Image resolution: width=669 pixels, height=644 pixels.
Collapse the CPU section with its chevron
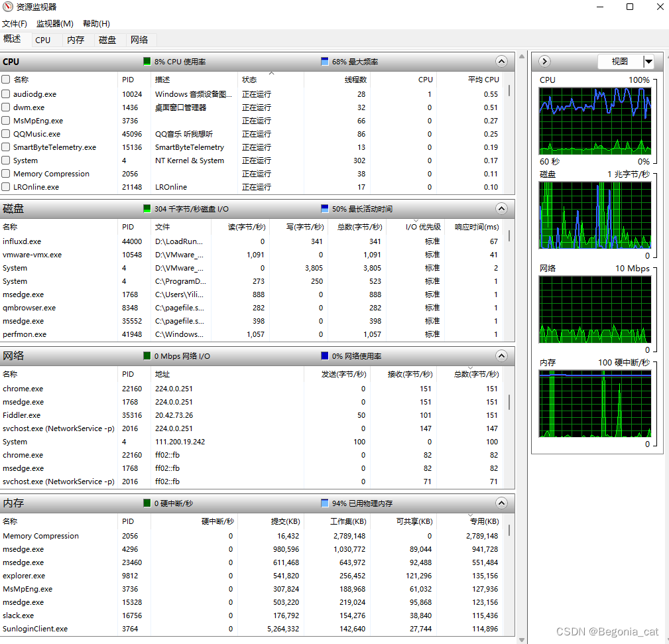[x=501, y=61]
